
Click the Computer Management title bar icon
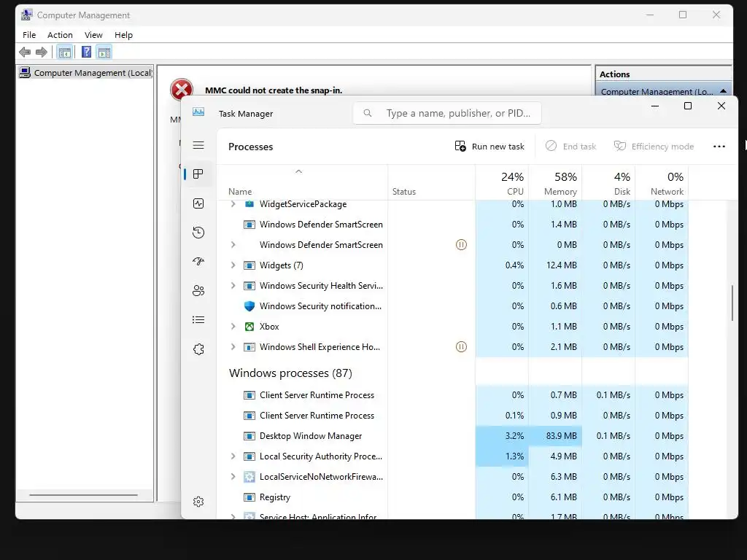click(27, 15)
